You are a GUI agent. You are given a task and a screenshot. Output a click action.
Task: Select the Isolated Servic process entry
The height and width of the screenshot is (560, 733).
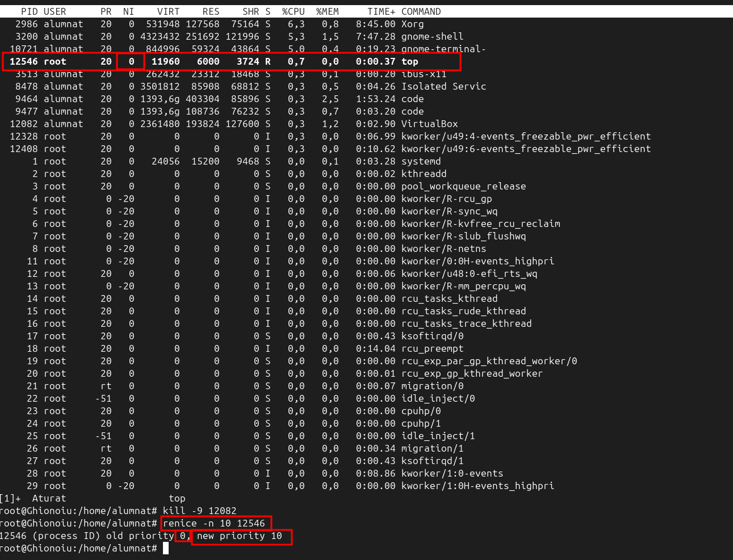[x=443, y=86]
